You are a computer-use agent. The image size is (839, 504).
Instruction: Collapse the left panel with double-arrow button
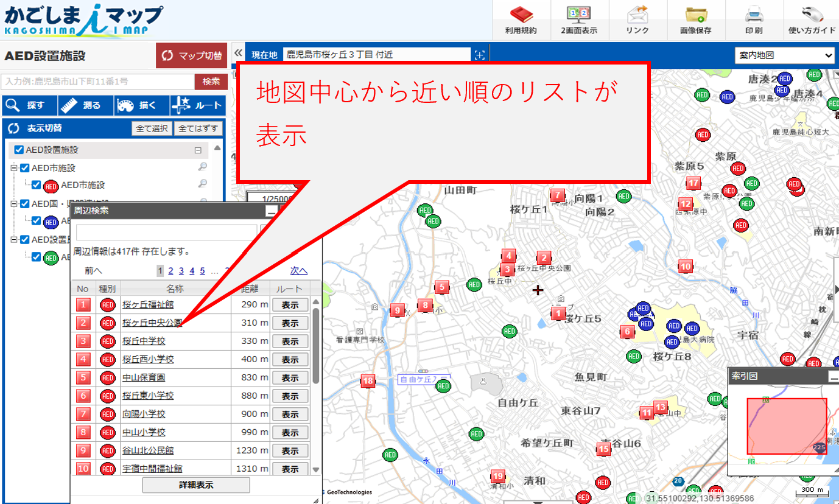pos(239,53)
